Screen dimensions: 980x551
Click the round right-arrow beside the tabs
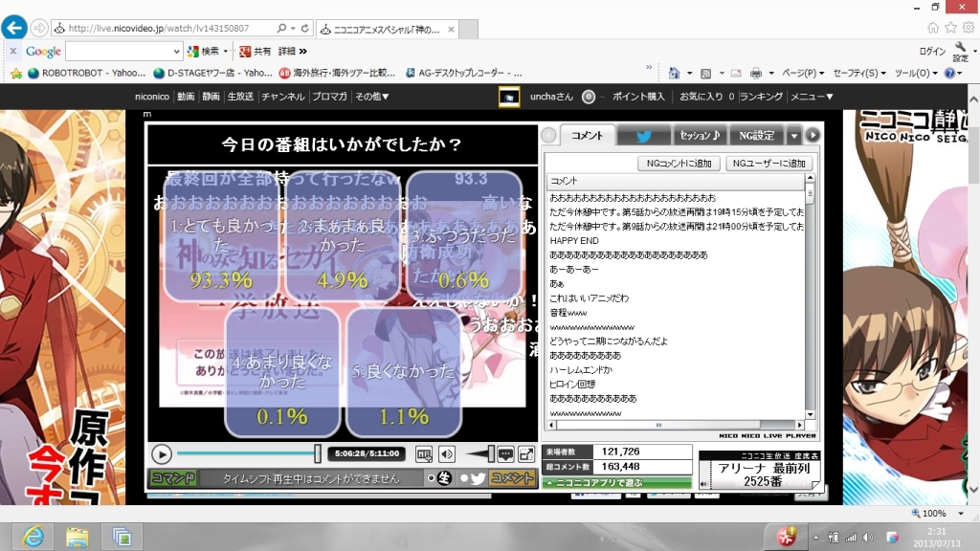813,135
